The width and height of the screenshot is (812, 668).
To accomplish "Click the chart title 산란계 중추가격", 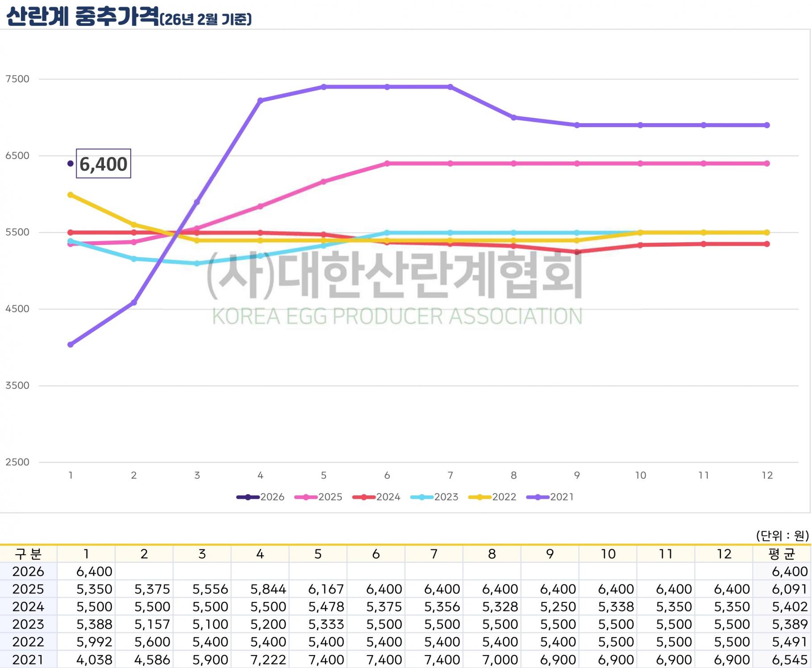I will click(83, 17).
